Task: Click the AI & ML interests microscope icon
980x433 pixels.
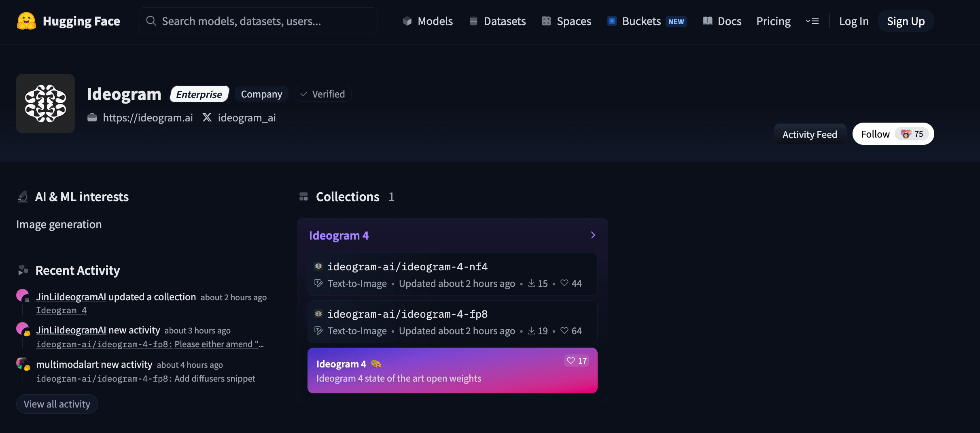Action: click(23, 197)
